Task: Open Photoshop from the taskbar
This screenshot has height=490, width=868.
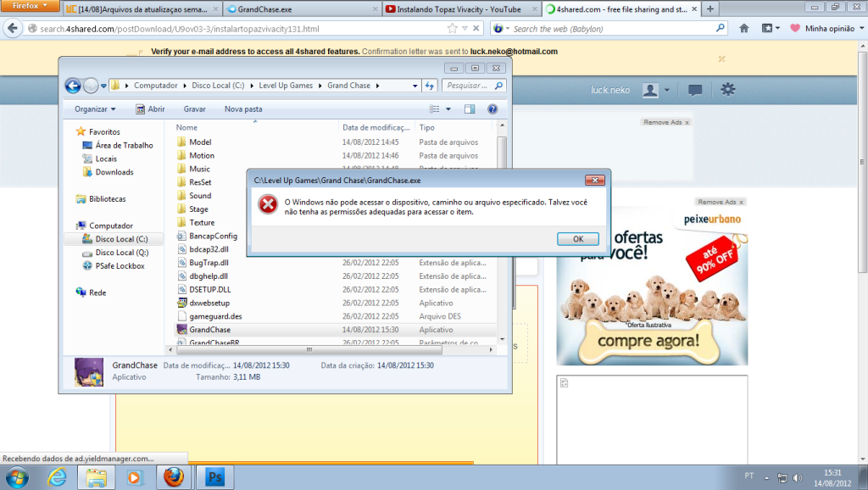Action: point(214,477)
